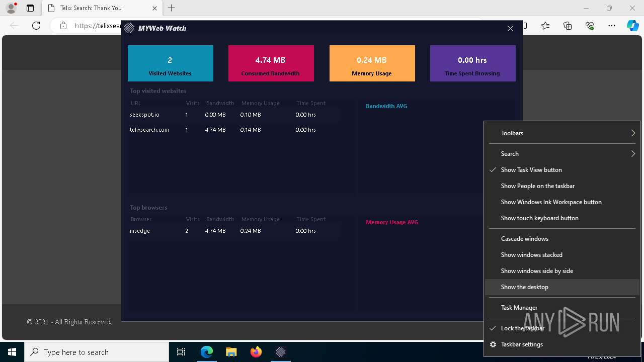Select the seekspot.io row URL
Image resolution: width=644 pixels, height=362 pixels.
point(144,115)
